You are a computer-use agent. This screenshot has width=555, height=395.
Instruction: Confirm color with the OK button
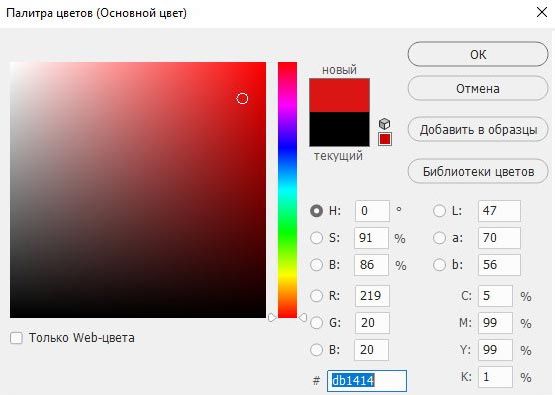tap(478, 54)
